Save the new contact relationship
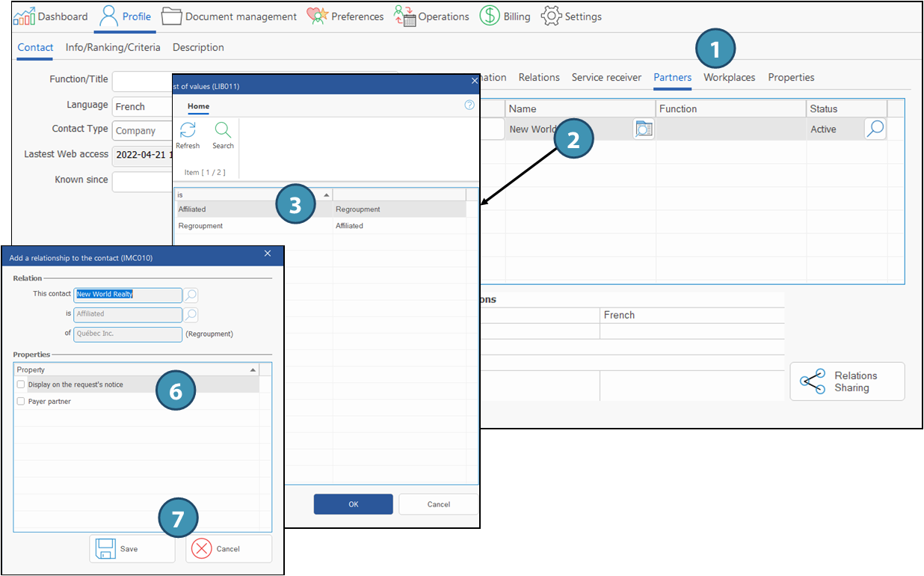924x576 pixels. (x=132, y=548)
